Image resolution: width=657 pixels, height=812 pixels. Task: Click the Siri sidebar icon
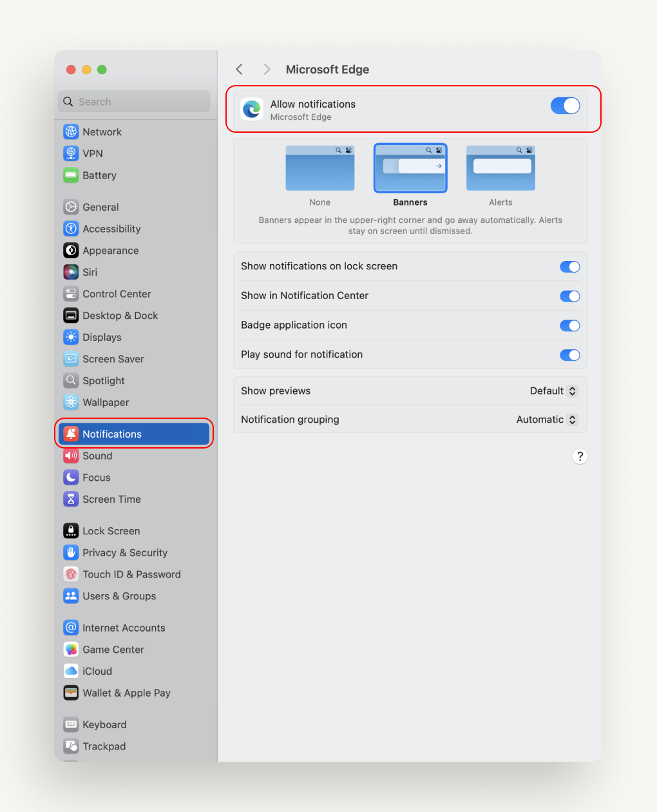coord(71,272)
